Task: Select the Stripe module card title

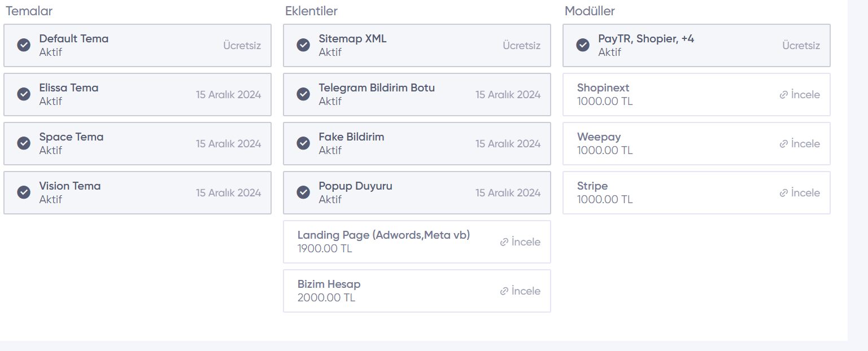Action: (x=592, y=186)
